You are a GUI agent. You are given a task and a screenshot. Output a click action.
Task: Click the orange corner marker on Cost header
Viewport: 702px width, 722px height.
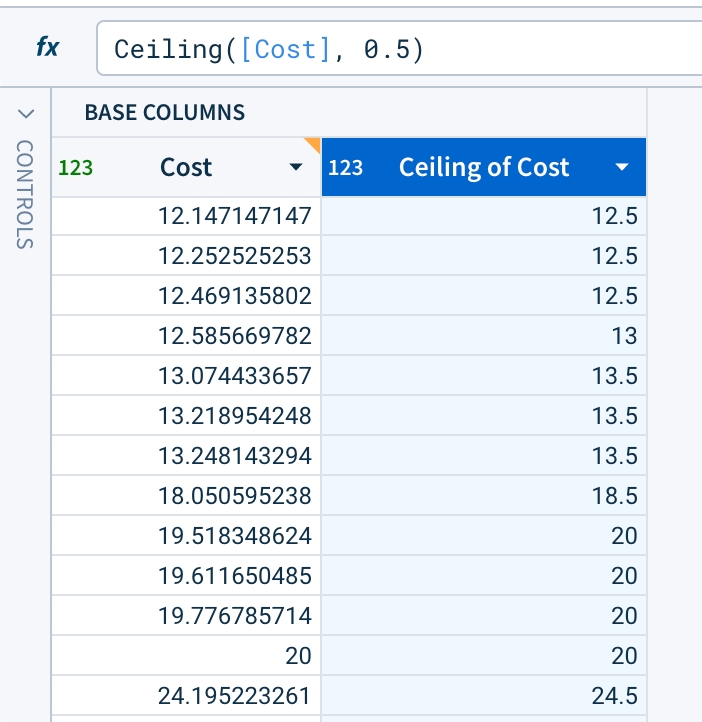[x=313, y=145]
